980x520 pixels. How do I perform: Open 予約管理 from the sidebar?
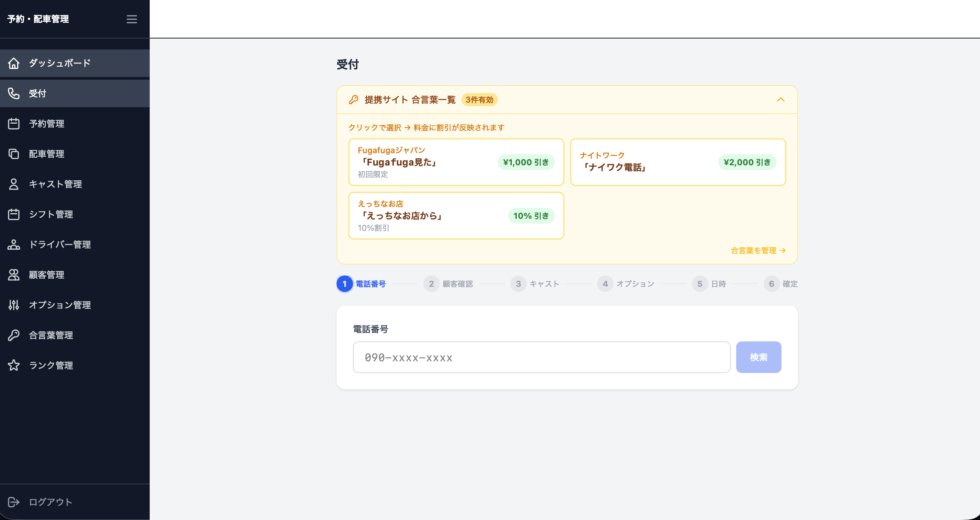75,124
